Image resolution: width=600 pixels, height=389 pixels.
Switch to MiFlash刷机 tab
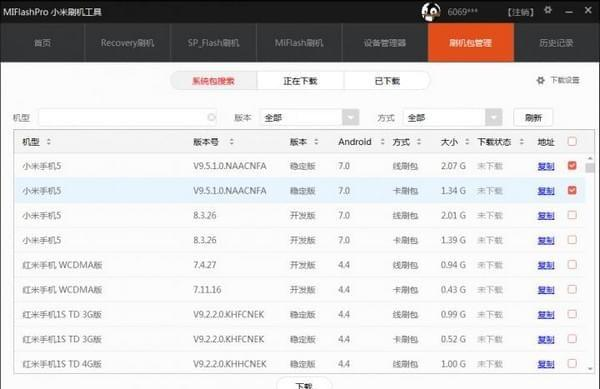coord(299,43)
